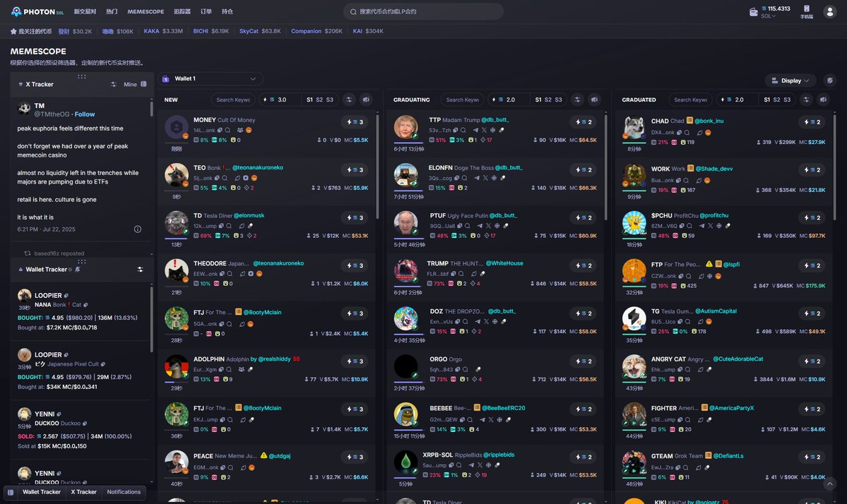Screen dimensions: 847x504
Task: Open the Wallet 1 dropdown
Action: point(211,79)
